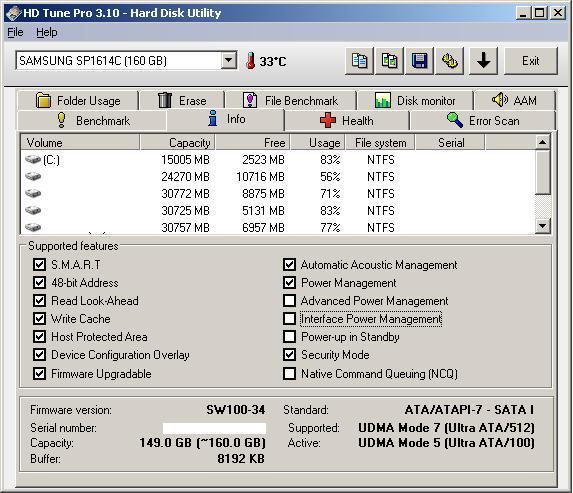Image resolution: width=573 pixels, height=493 pixels.
Task: Expand the SAMSUNG SP1614C drive dropdown
Action: [229, 60]
